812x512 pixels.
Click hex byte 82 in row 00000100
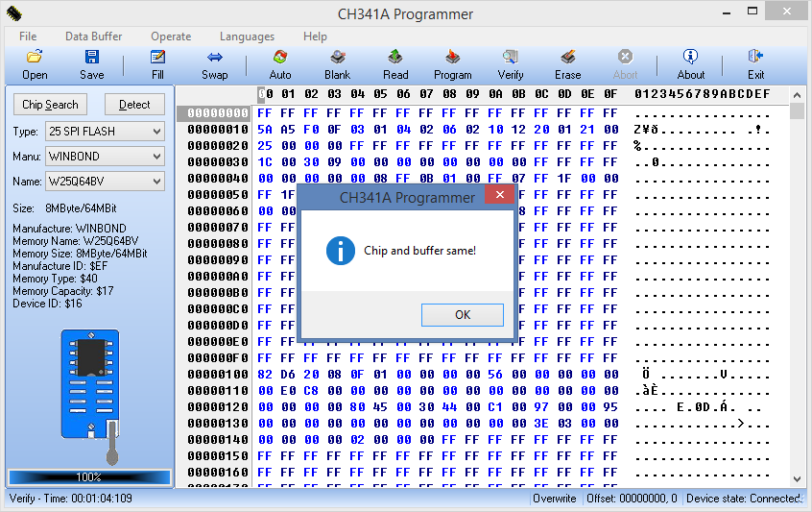pos(265,375)
